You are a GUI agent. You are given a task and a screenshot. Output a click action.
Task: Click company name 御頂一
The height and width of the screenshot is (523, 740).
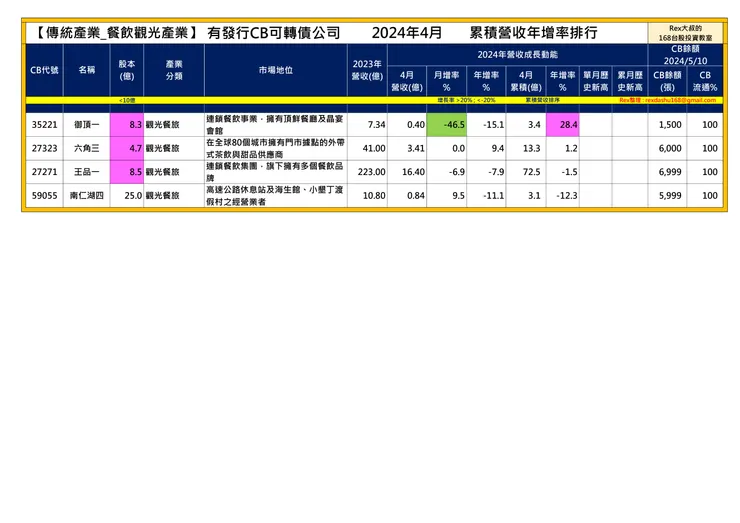tap(87, 125)
